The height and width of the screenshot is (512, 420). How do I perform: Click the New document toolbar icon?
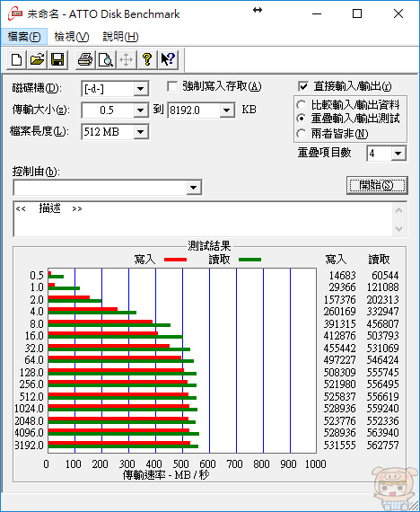[x=16, y=60]
